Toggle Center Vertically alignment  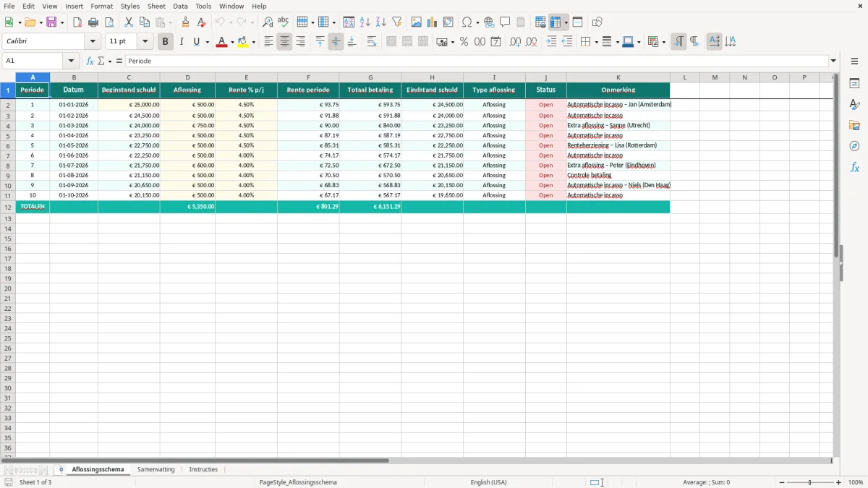coord(336,42)
